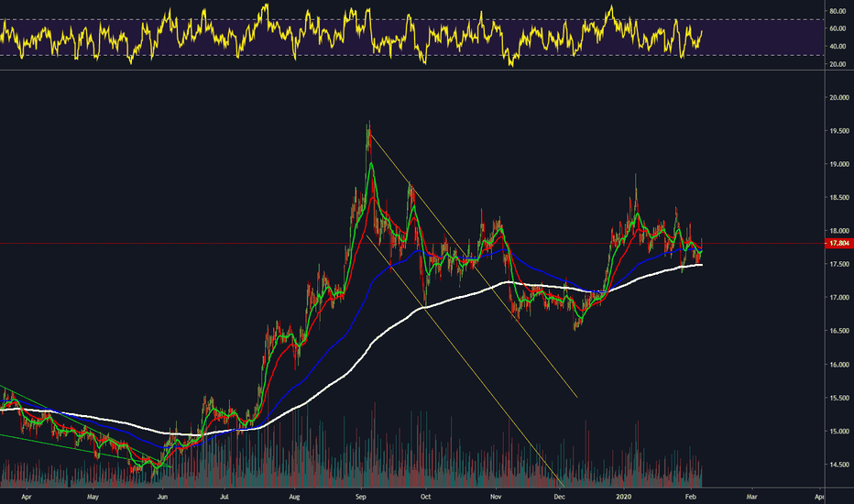Click the 17.000 price axis label
854x504 pixels.
(839, 298)
